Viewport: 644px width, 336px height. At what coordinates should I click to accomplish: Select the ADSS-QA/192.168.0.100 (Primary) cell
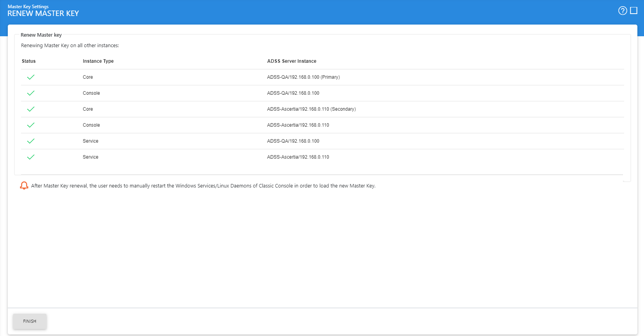tap(303, 77)
